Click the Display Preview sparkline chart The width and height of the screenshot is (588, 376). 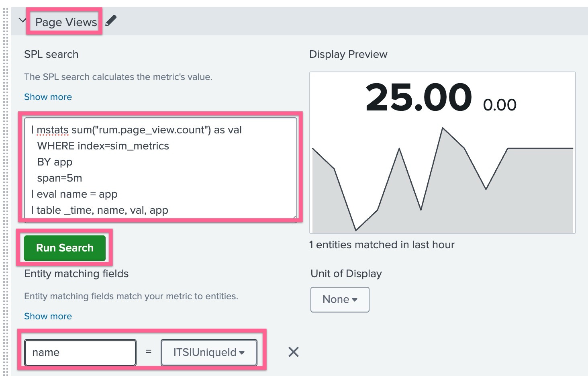pyautogui.click(x=443, y=180)
